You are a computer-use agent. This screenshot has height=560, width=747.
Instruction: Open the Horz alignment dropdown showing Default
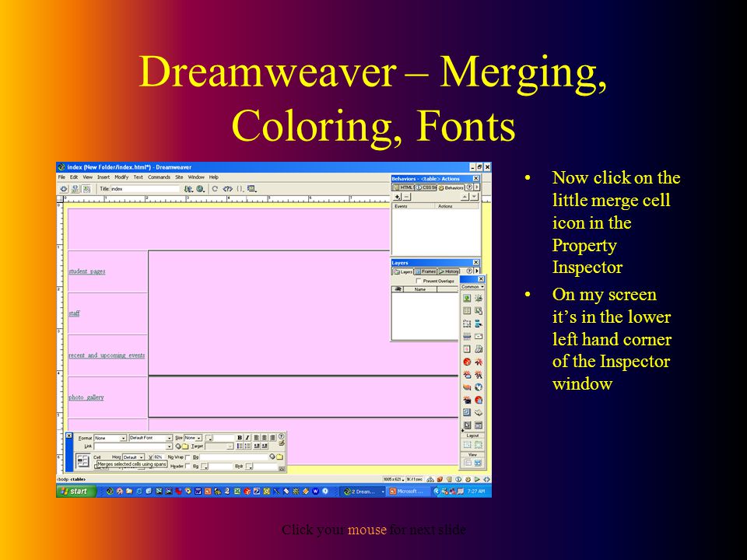(x=133, y=457)
